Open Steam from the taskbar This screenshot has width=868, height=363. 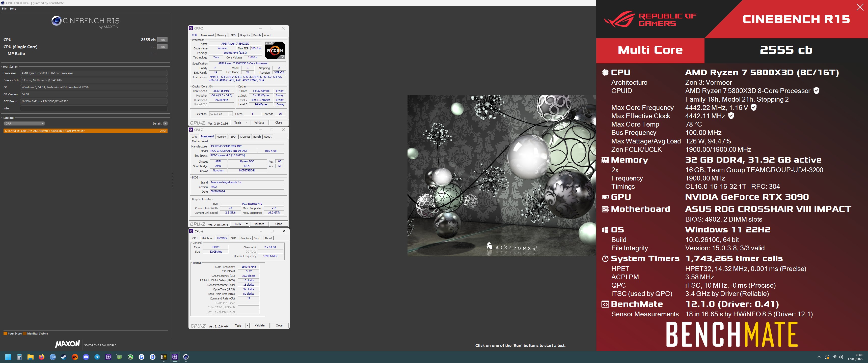pyautogui.click(x=64, y=357)
